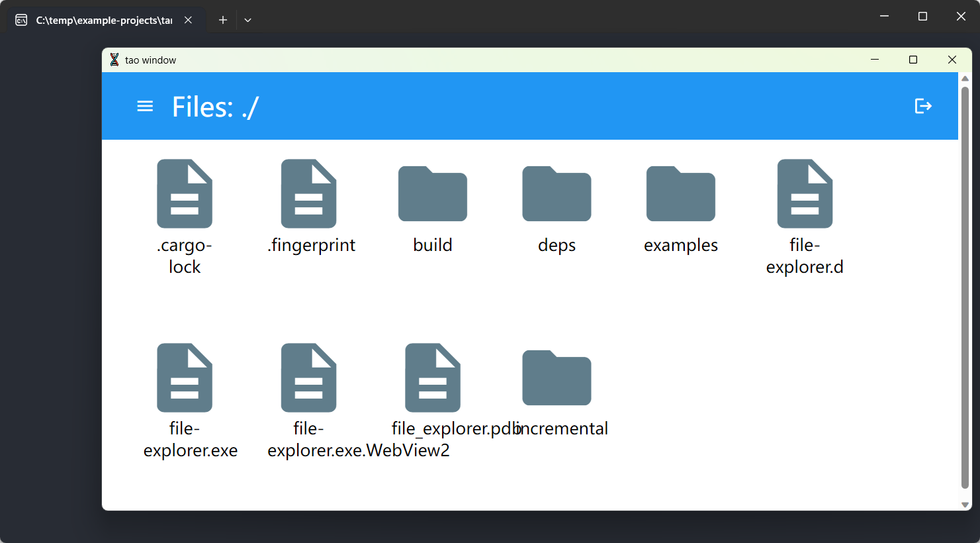The height and width of the screenshot is (543, 980).
Task: Click the logout icon in the blue header
Action: click(923, 106)
